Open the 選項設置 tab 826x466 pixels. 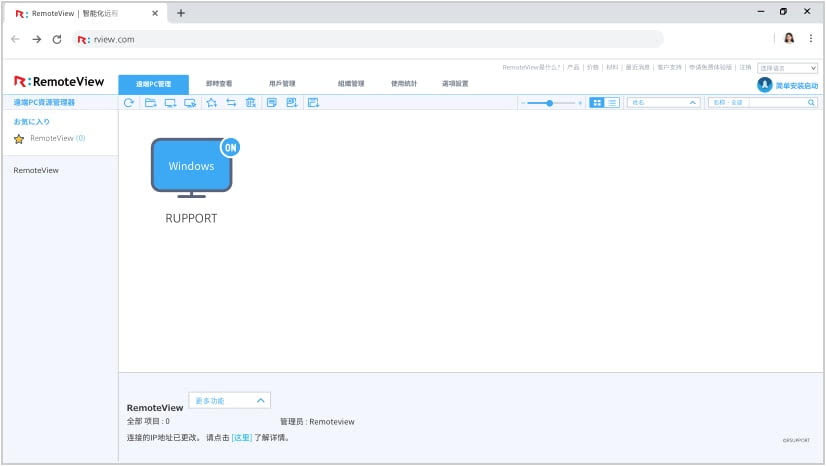pyautogui.click(x=455, y=84)
